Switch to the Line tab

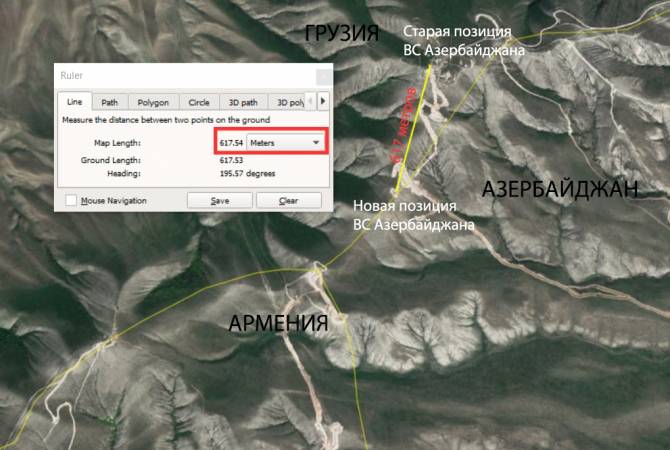(75, 102)
